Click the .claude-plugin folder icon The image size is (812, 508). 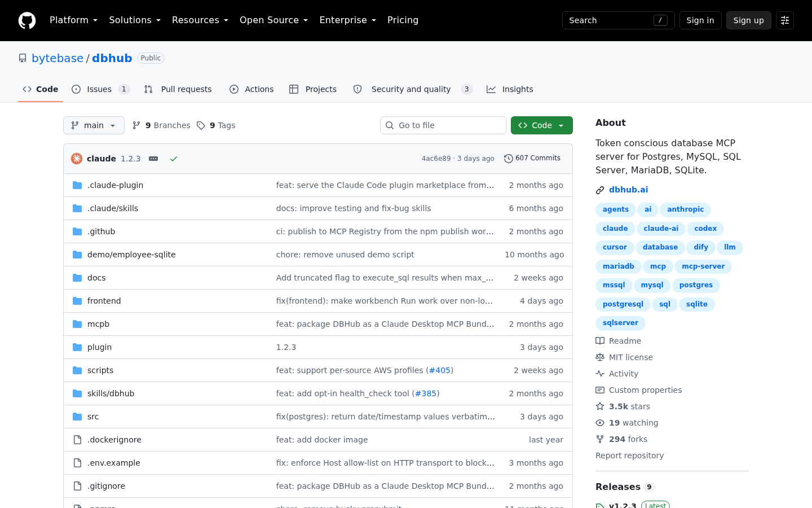click(x=77, y=185)
